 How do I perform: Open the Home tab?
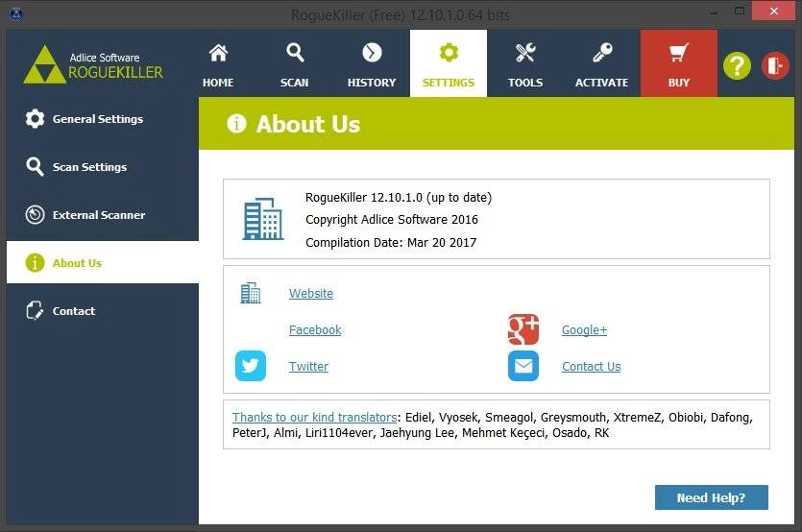pyautogui.click(x=218, y=63)
